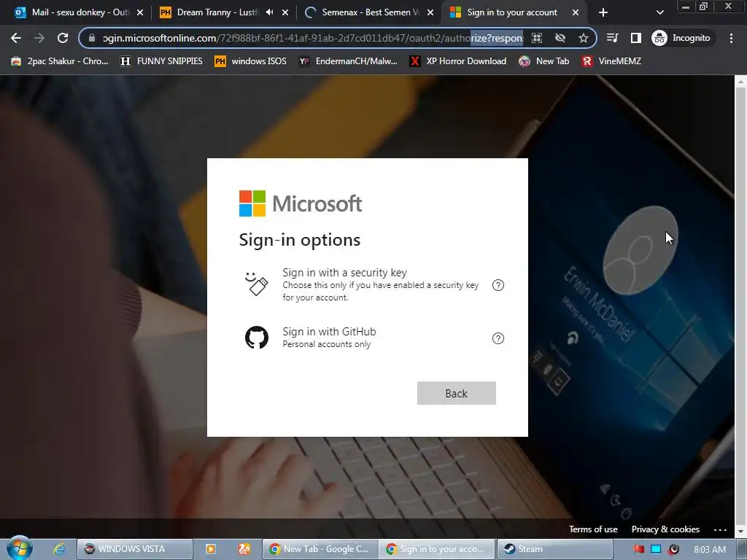
Task: Close the Mail Outlook tab
Action: [140, 12]
